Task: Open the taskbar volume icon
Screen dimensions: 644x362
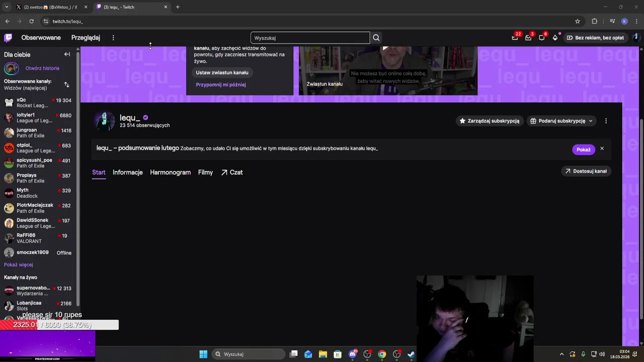Action: [x=602, y=354]
